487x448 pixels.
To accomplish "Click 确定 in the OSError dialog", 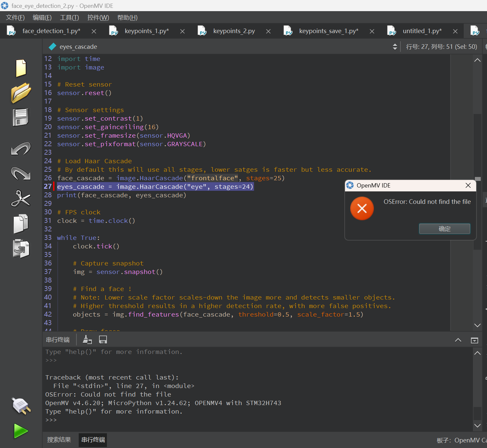I will [444, 229].
